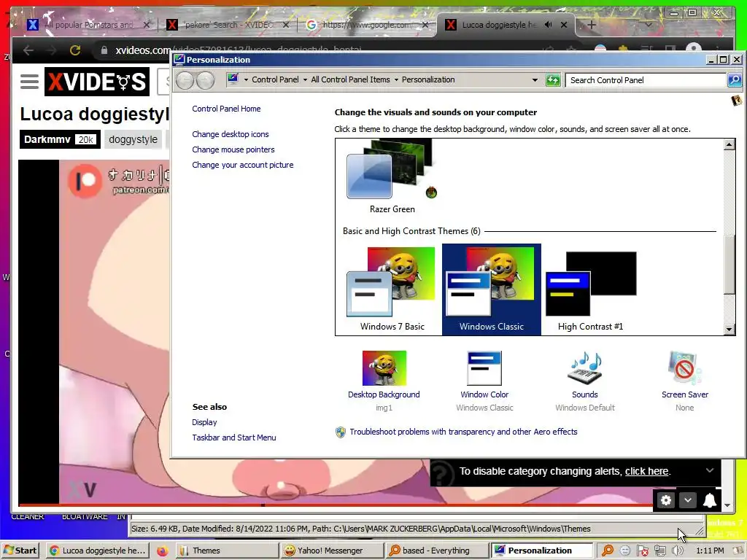Open the Action Center flag icon in the tray
Viewport: 747px width, 560px height.
click(x=642, y=551)
